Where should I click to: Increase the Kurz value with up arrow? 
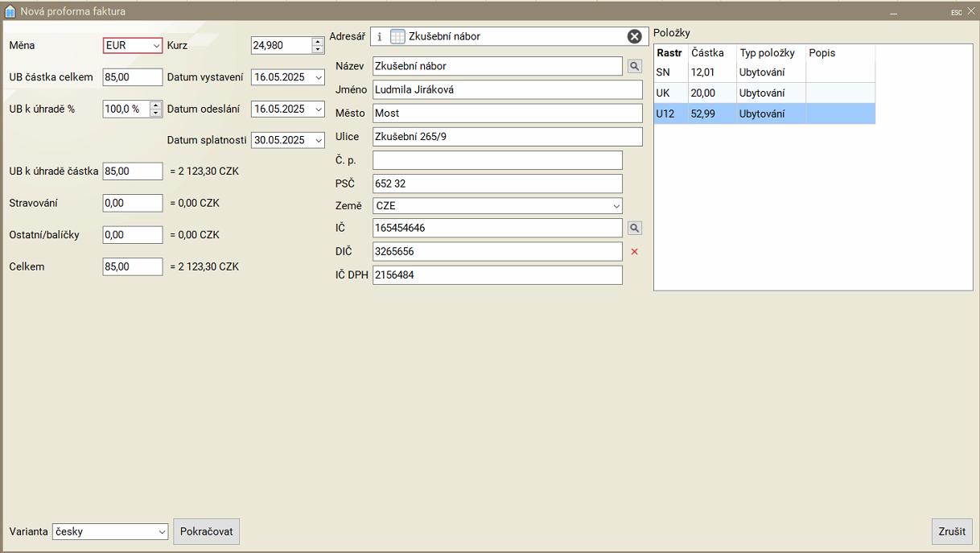coord(317,42)
